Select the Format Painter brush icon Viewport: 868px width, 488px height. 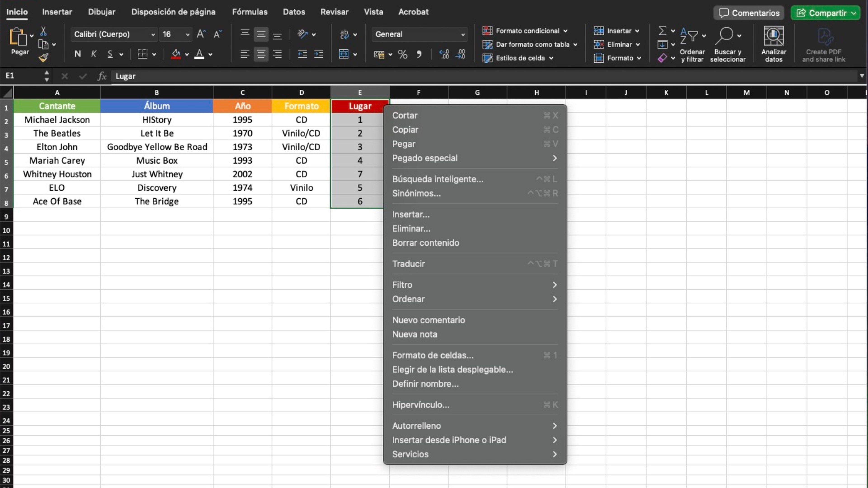click(x=43, y=58)
